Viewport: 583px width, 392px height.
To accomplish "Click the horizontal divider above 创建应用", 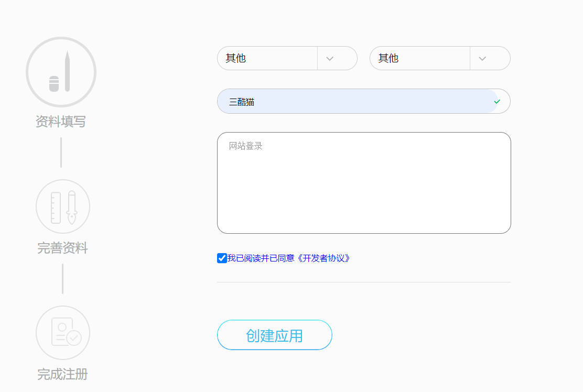I will tap(364, 282).
